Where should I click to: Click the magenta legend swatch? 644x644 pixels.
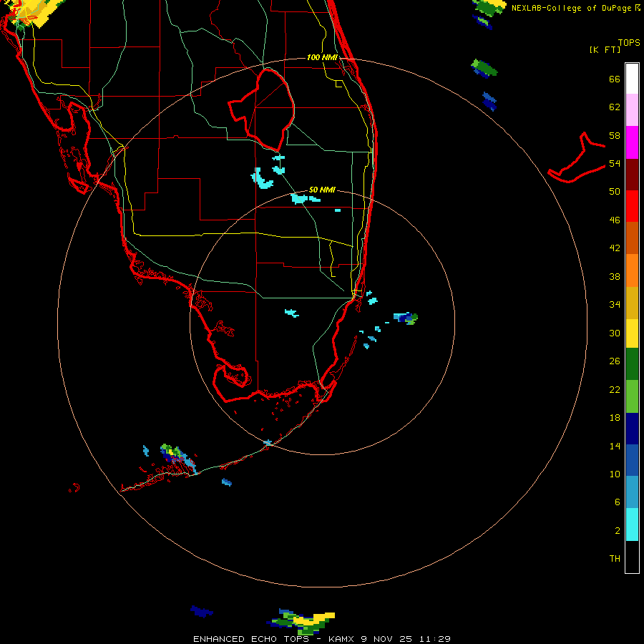click(x=632, y=142)
